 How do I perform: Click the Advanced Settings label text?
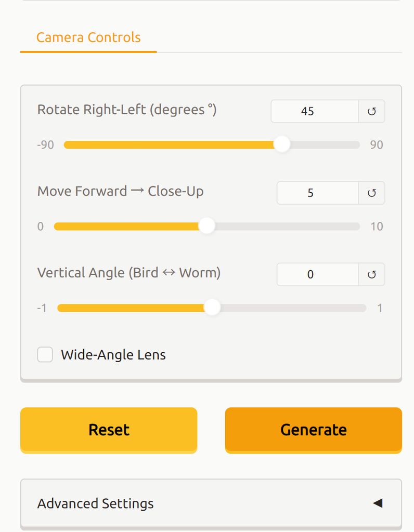click(x=95, y=503)
